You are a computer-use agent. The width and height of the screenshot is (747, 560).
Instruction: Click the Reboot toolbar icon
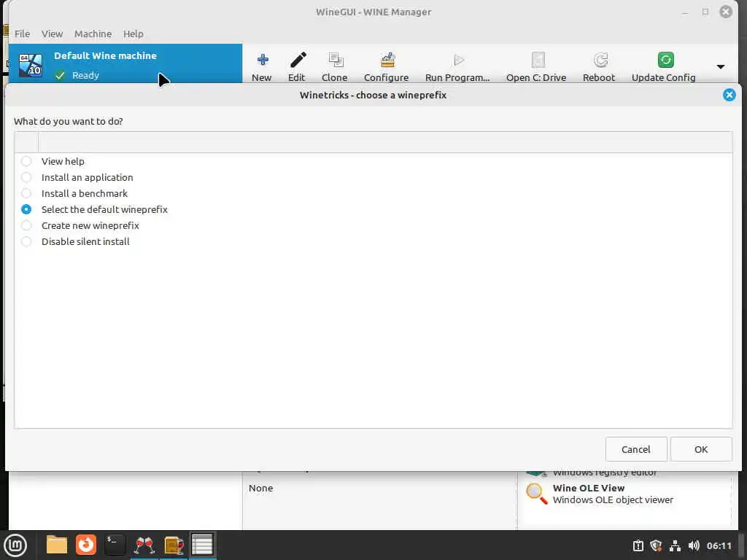600,60
